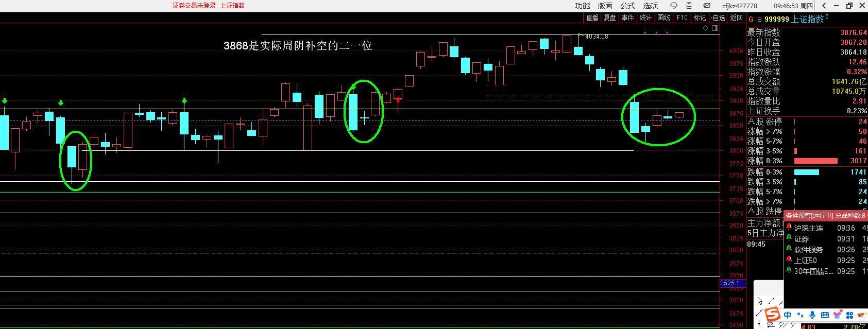Click the 条件预警[运行中] alert panel header
Screen dimensions: 868x329
tap(826, 215)
